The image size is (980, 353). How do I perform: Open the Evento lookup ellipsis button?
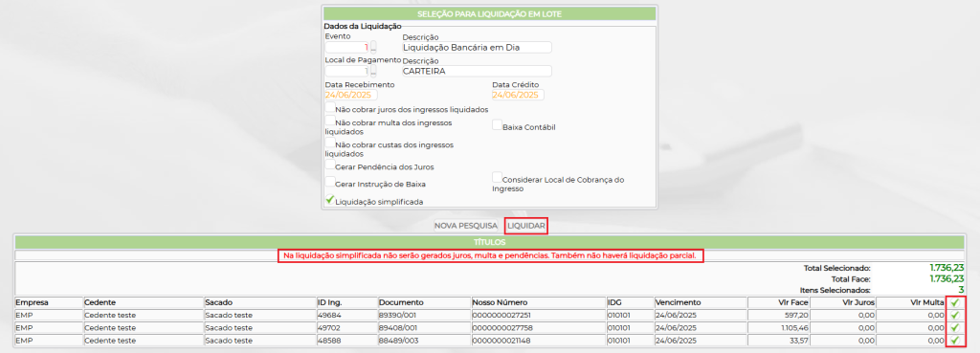click(x=373, y=47)
